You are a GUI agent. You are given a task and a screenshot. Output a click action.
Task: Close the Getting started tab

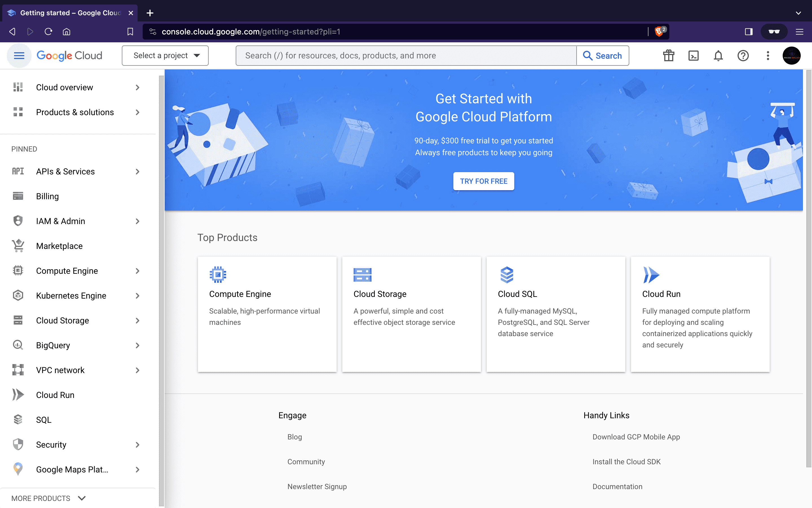coord(131,13)
